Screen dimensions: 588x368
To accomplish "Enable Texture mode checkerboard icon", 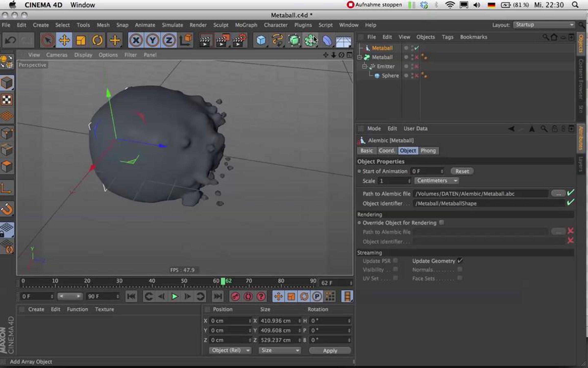I will (7, 100).
